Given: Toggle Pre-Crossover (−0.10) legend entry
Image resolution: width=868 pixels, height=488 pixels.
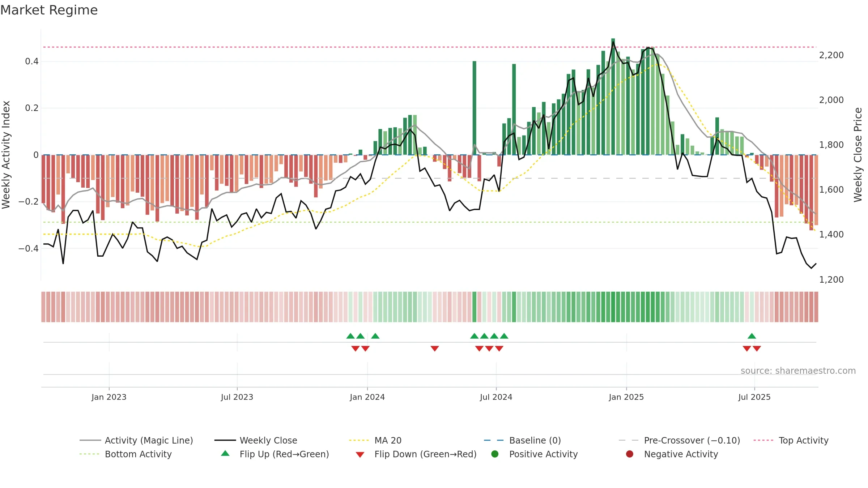Looking at the screenshot, I should (679, 440).
